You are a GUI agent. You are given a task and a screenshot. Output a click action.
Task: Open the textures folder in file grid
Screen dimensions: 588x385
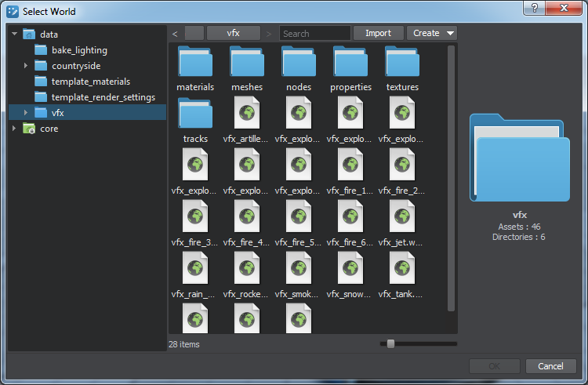point(402,62)
